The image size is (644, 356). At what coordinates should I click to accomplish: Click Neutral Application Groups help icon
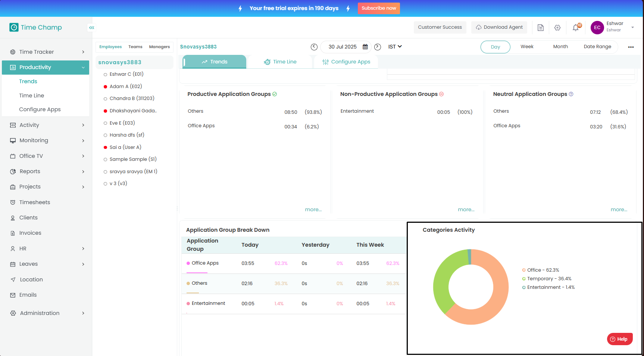[571, 94]
